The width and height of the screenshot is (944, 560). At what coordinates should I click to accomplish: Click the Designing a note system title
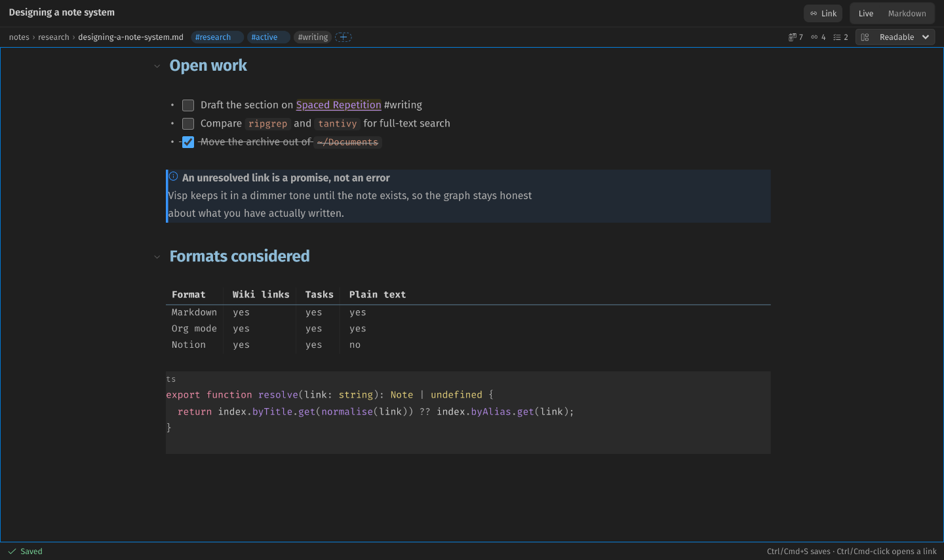click(62, 12)
